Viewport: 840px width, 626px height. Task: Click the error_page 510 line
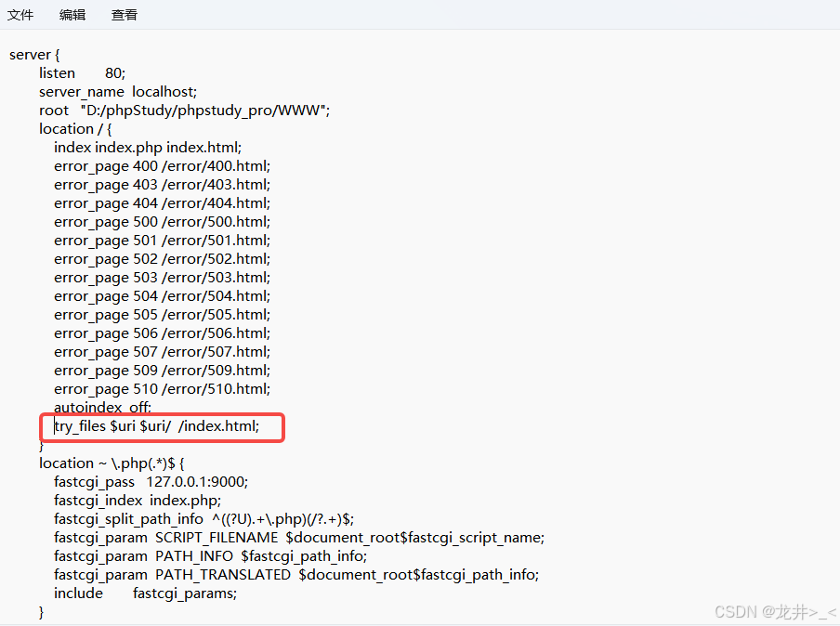162,389
